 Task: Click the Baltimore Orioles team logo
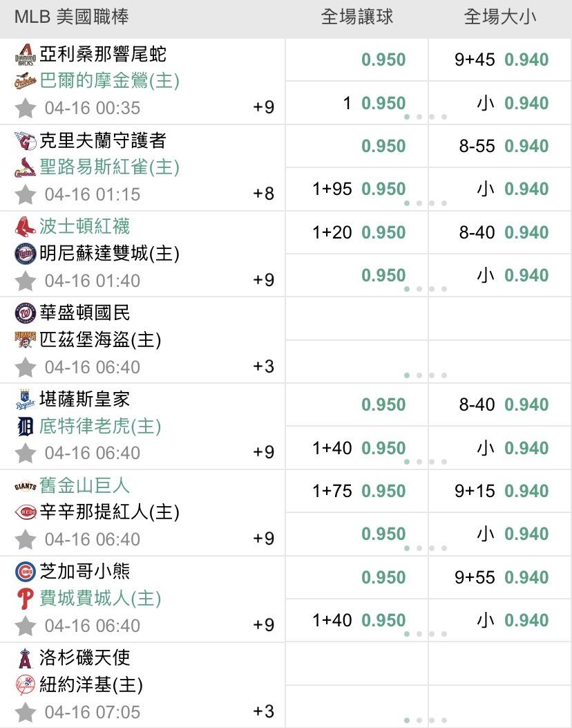[x=25, y=81]
